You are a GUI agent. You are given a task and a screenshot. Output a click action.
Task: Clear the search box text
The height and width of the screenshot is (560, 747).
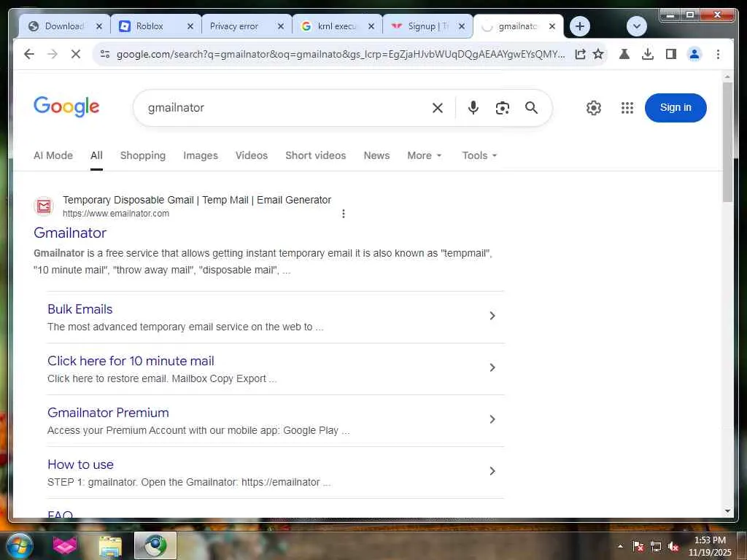tap(438, 108)
